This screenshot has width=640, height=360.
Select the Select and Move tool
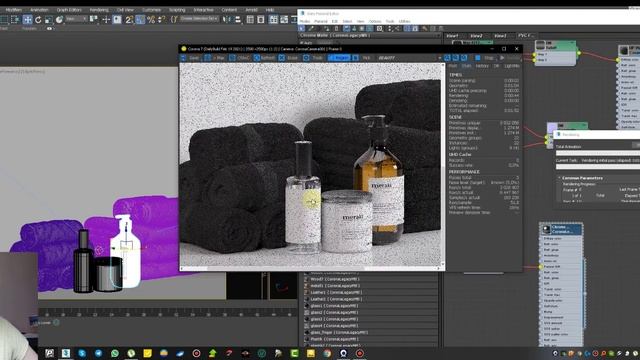coord(27,19)
